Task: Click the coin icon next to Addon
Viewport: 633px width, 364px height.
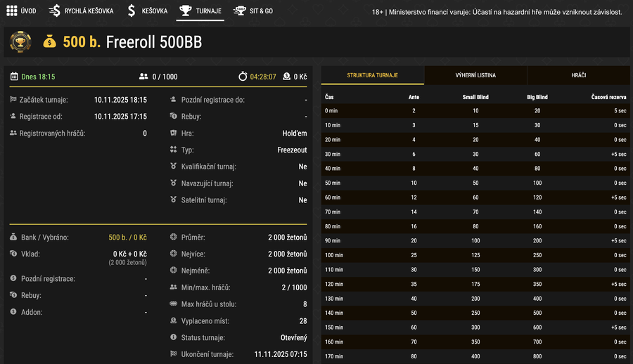Action: (x=13, y=311)
